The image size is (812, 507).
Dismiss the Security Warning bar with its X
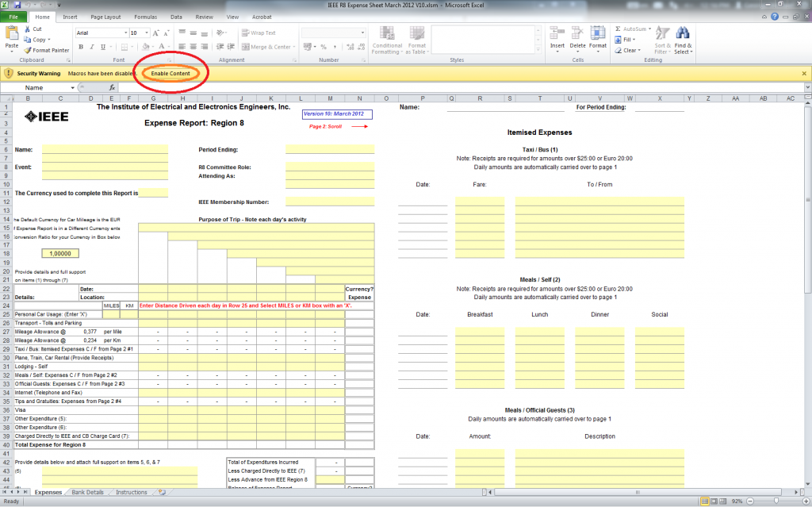pyautogui.click(x=803, y=71)
